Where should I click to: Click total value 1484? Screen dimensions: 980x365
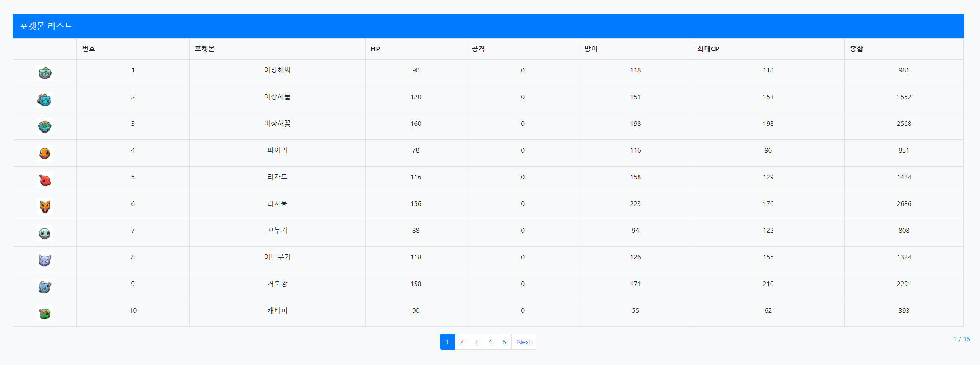904,177
